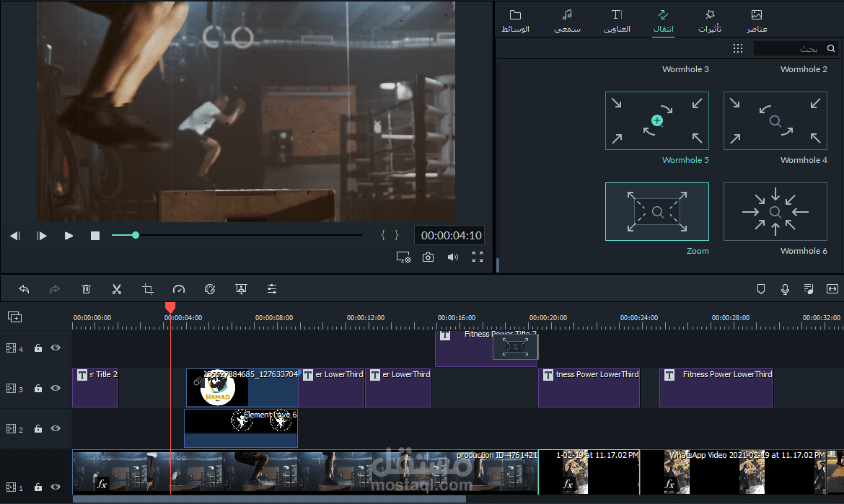This screenshot has height=504, width=844.
Task: Open the Elements tab (عناصر)
Action: pos(757,21)
